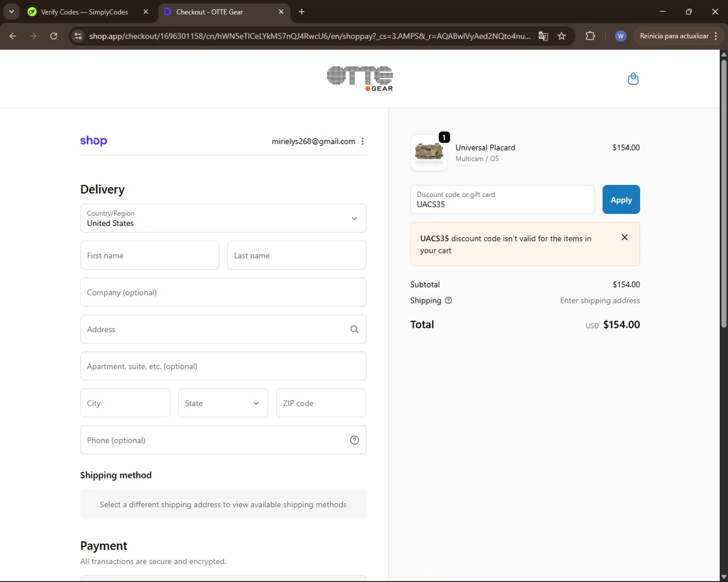Open the tab search dropdown arrow
Viewport: 728px width, 582px height.
[x=11, y=12]
